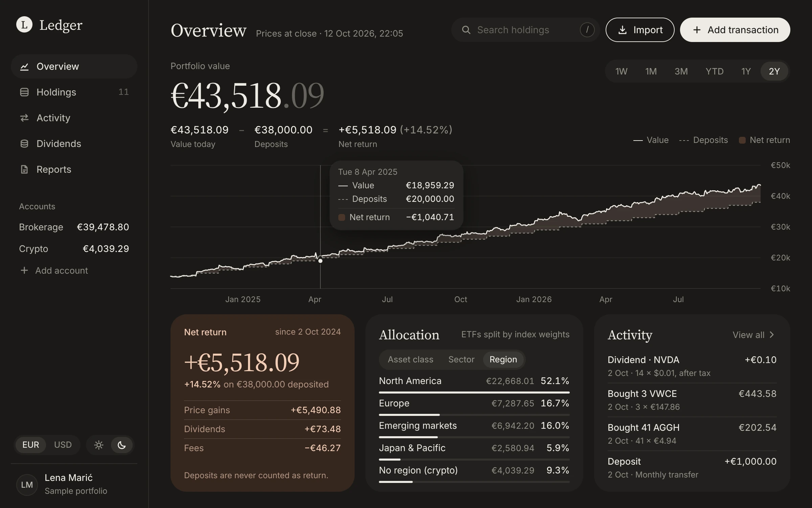
Task: Open the Sector allocation tab
Action: [x=461, y=359]
